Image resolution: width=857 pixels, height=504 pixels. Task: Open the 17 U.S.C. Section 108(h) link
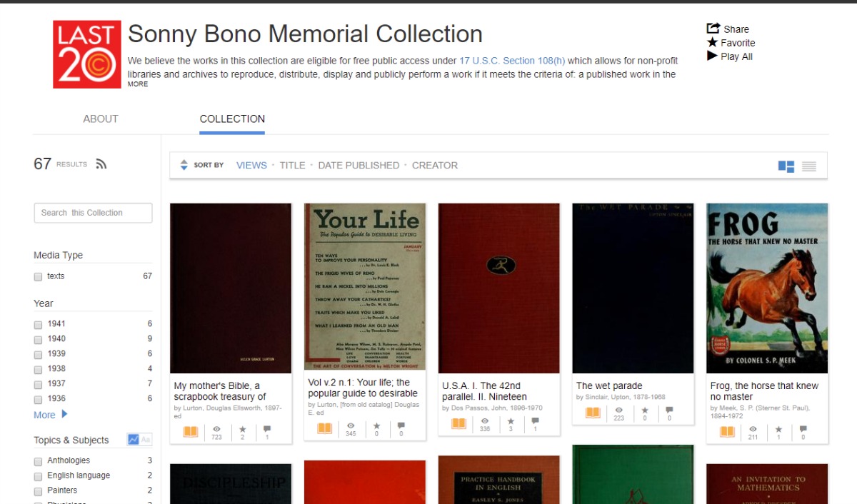(512, 61)
